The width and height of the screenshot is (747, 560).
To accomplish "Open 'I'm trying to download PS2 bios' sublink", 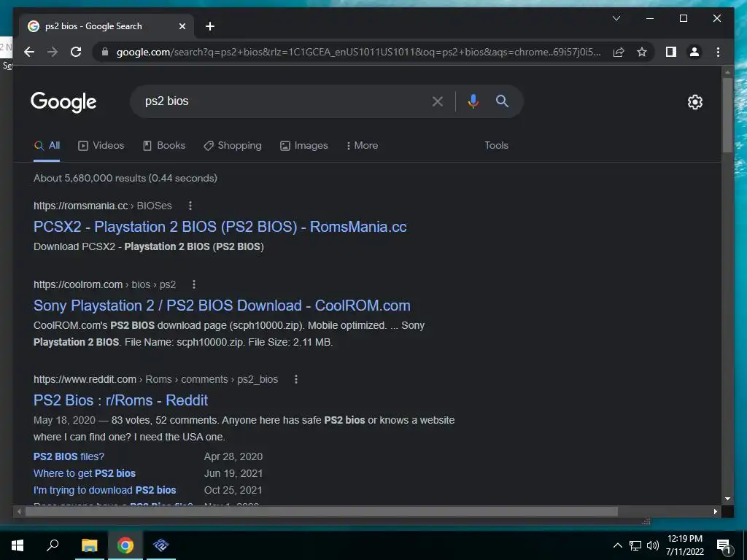I will click(x=105, y=490).
